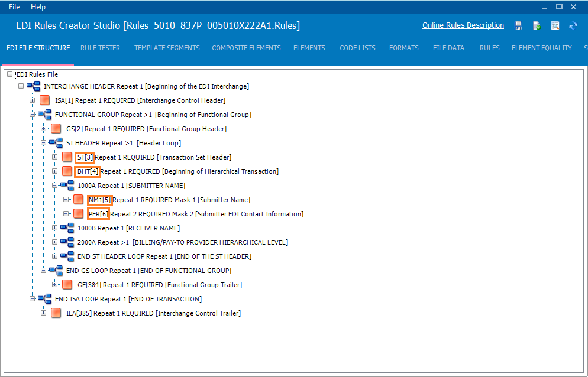588x377 pixels.
Task: Select the END ST HEADER LOOP icon
Action: coord(67,256)
